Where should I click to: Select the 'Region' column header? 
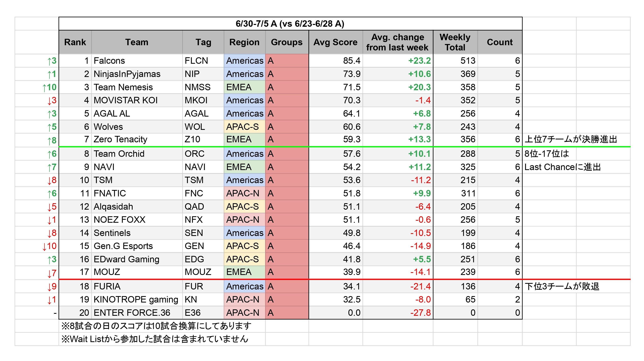[x=245, y=42]
